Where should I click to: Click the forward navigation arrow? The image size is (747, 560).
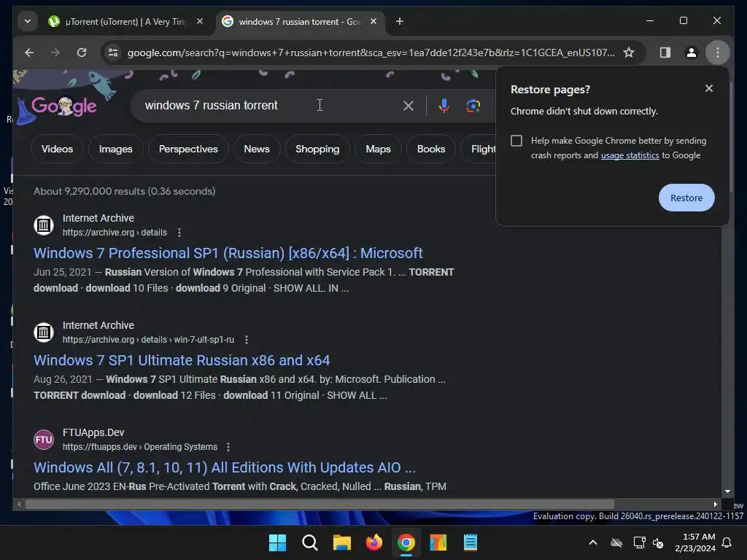pos(55,52)
